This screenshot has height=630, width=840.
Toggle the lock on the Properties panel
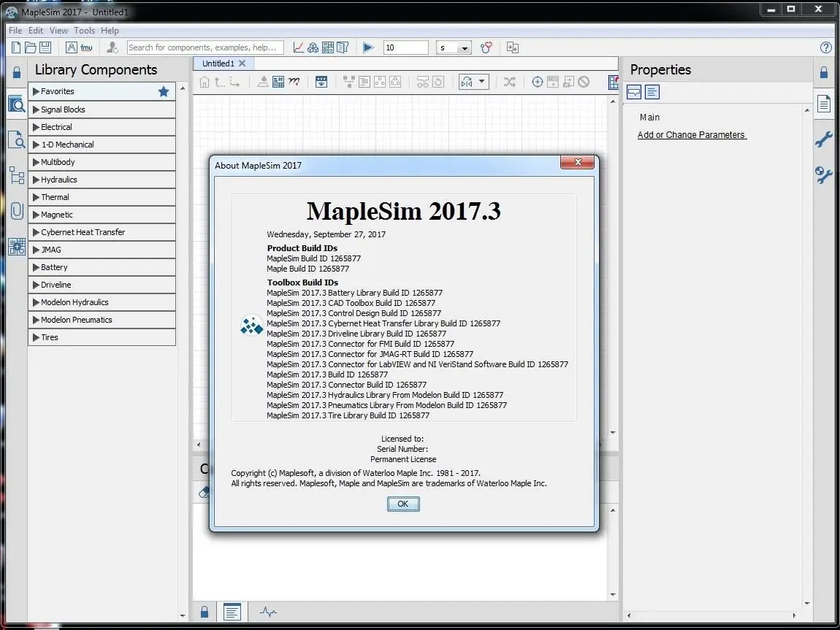[x=824, y=72]
